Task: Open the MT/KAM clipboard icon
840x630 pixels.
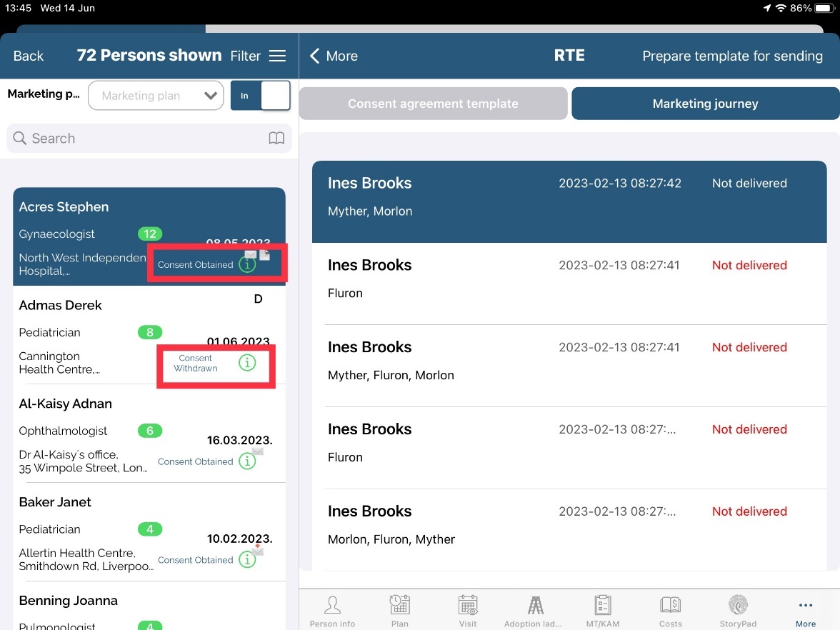Action: click(x=603, y=606)
